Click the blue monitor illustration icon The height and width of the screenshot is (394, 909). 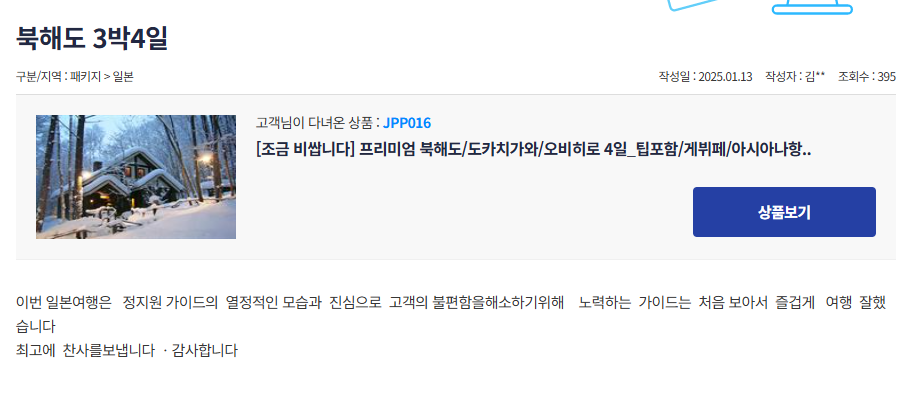click(812, 6)
